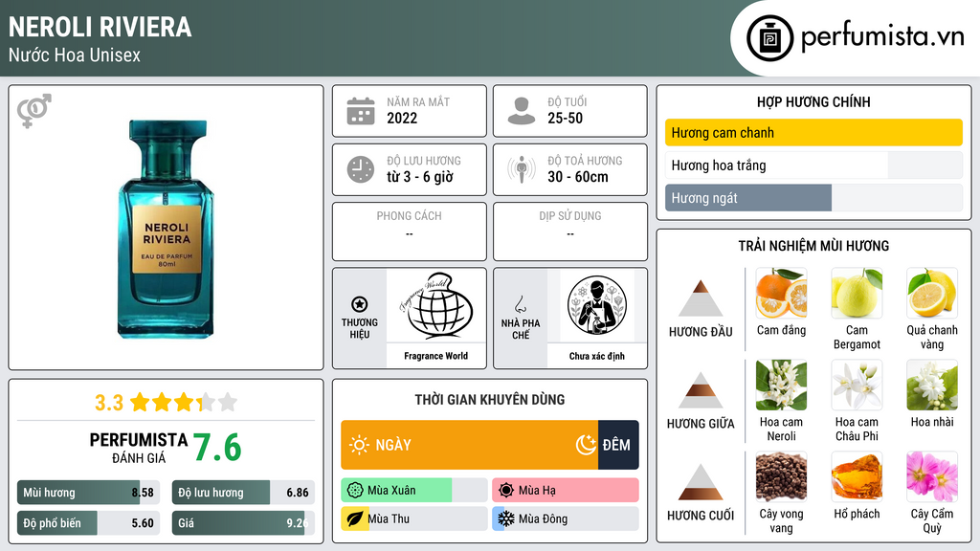The width and height of the screenshot is (980, 551).
Task: Select the Hương cam chanh accord bar
Action: click(x=813, y=132)
